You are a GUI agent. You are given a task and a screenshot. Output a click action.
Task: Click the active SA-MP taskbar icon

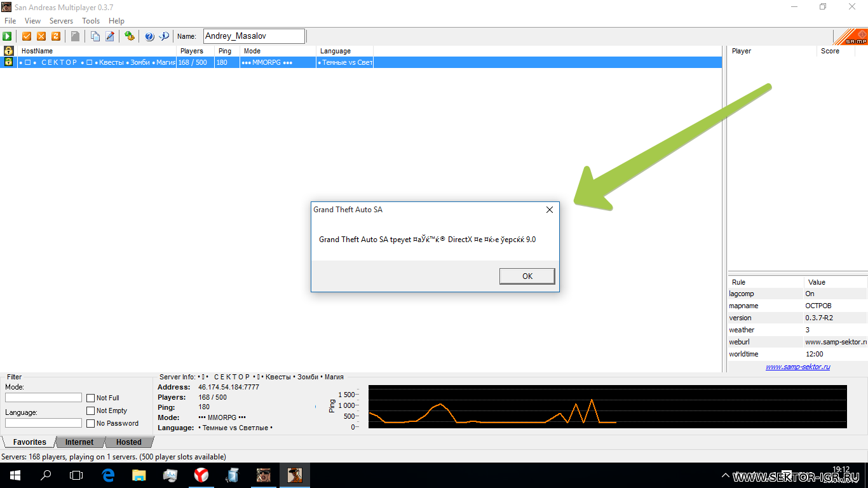click(x=294, y=475)
